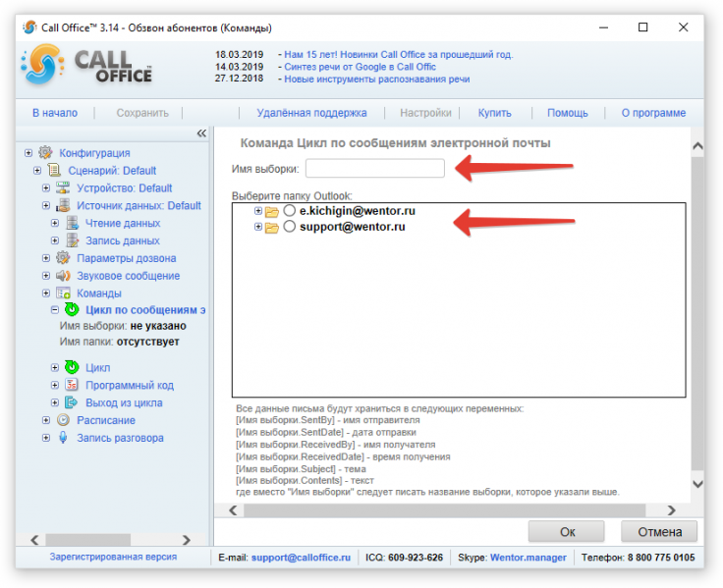Expand the Конфигурация tree node
Viewport: 723px width, 588px height.
tap(28, 152)
